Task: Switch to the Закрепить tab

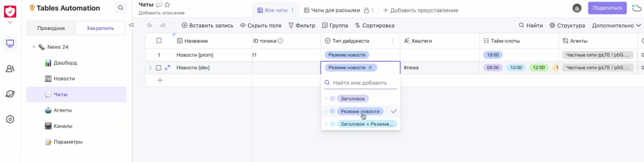Action: pyautogui.click(x=100, y=28)
